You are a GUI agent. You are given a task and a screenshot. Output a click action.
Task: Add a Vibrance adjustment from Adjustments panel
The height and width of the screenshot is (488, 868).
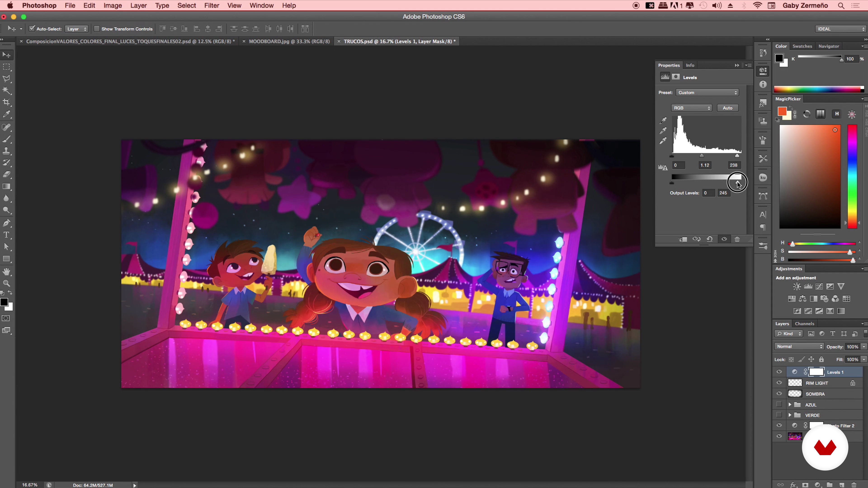click(x=841, y=287)
